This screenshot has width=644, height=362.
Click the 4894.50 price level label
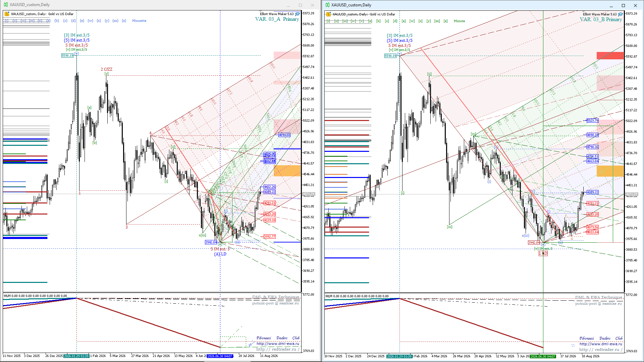pos(284,135)
